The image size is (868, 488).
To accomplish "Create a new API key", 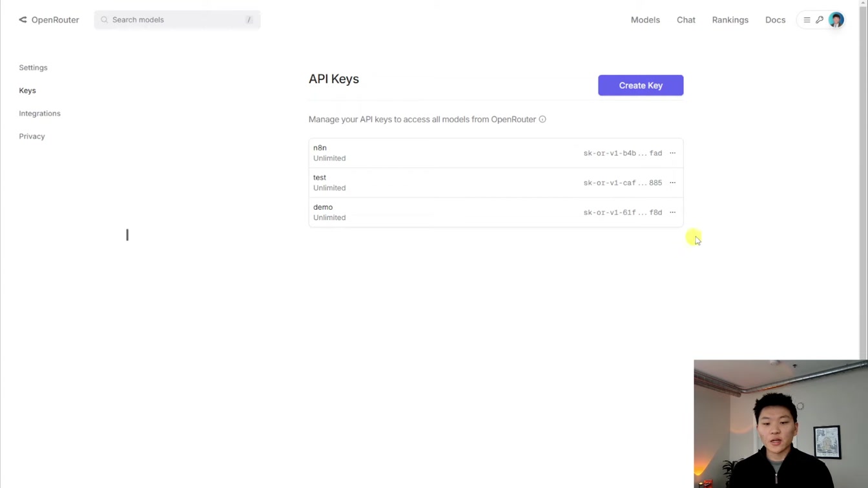I will coord(641,85).
